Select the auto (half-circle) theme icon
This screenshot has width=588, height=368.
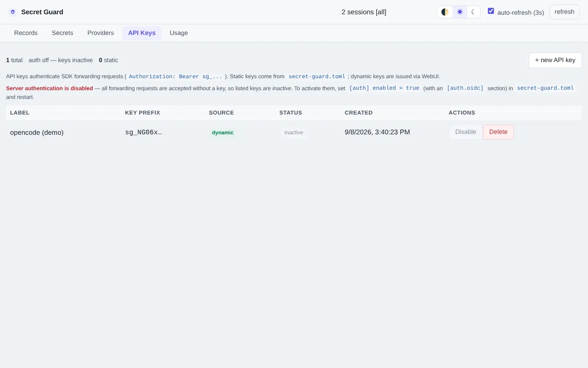445,12
